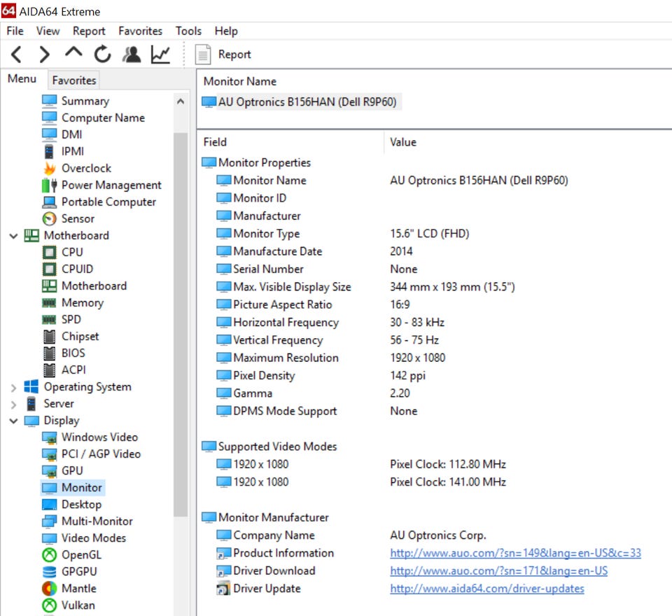Collapse the Motherboard tree node
The width and height of the screenshot is (672, 616).
pos(13,236)
